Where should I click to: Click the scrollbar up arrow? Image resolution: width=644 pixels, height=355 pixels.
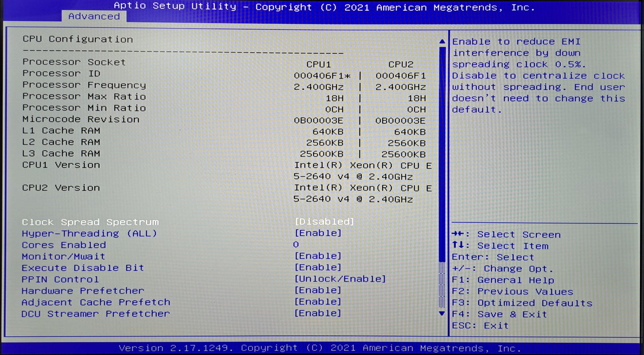[x=442, y=42]
